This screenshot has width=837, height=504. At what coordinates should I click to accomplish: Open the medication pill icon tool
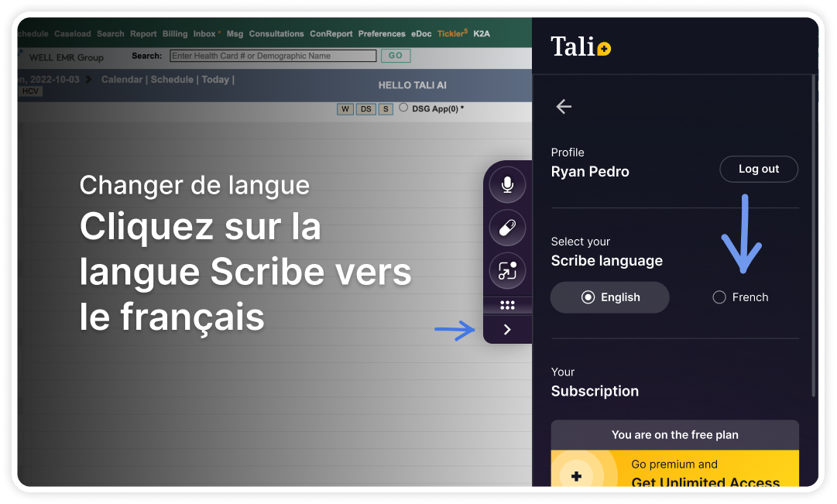(507, 228)
